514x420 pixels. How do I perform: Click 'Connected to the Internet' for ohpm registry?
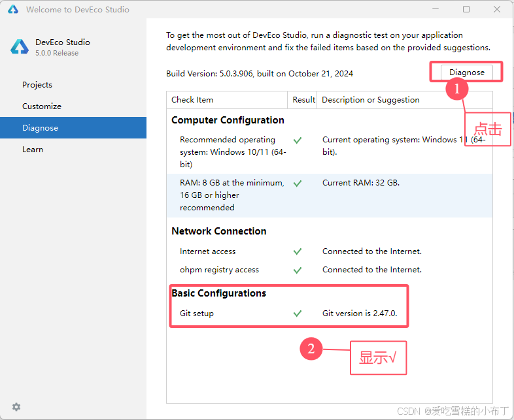(372, 270)
